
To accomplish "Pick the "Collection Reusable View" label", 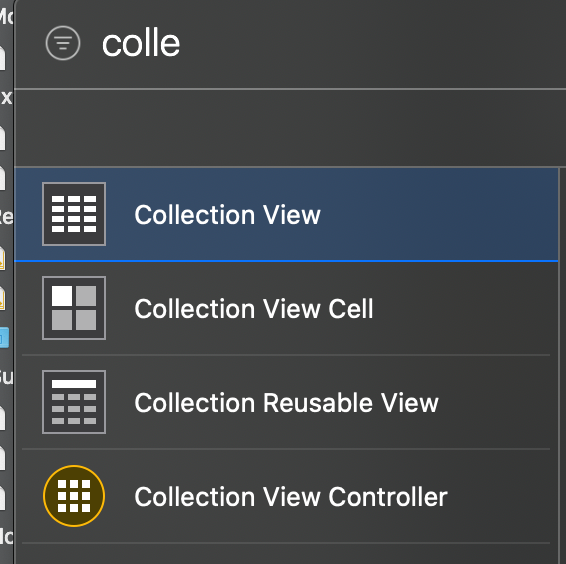I will [287, 403].
